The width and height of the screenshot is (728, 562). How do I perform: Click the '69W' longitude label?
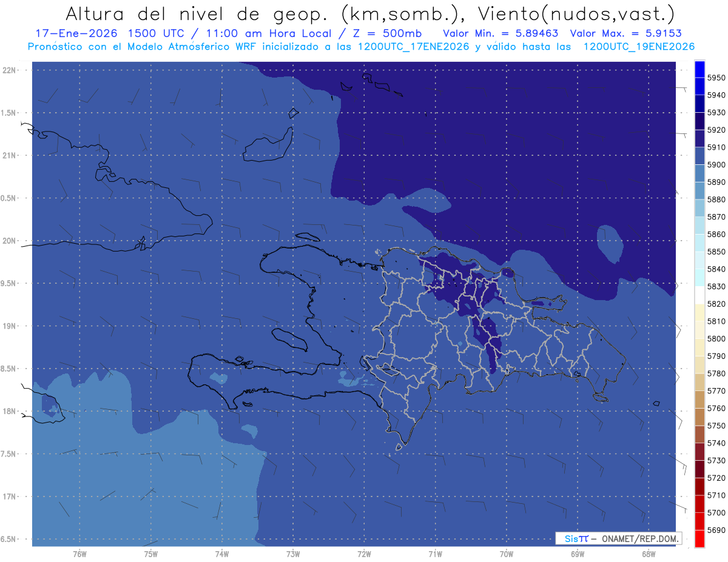[578, 554]
